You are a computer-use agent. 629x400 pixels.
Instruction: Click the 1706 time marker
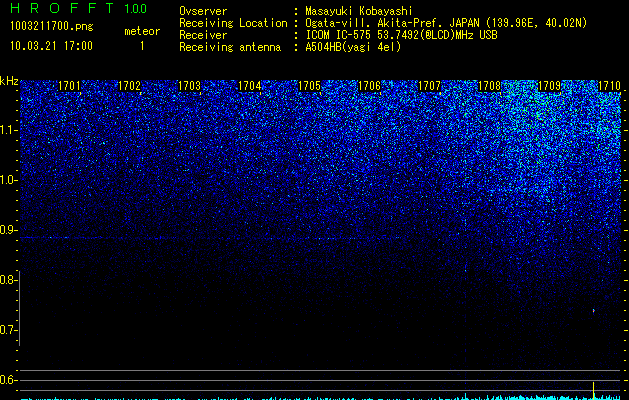[369, 86]
